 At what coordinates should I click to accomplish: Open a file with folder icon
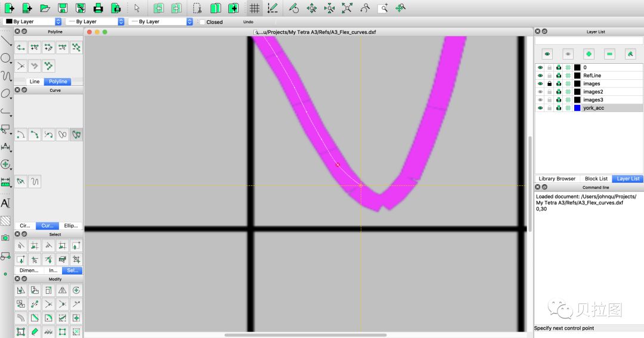tap(45, 8)
